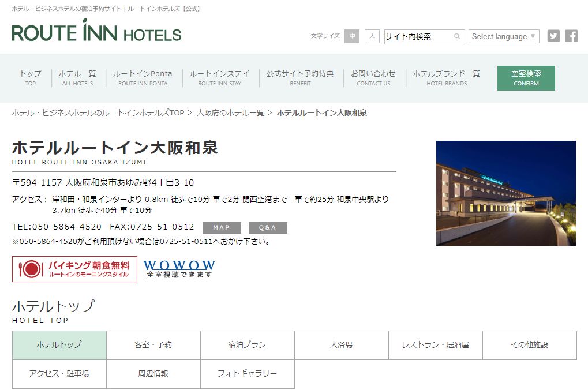Click the Route Inn Hotels logo
The image size is (588, 390).
[96, 31]
